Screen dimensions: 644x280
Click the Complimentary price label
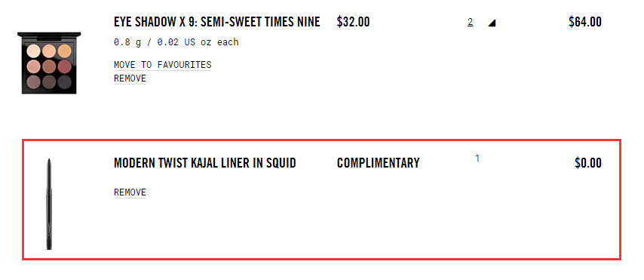pos(379,163)
